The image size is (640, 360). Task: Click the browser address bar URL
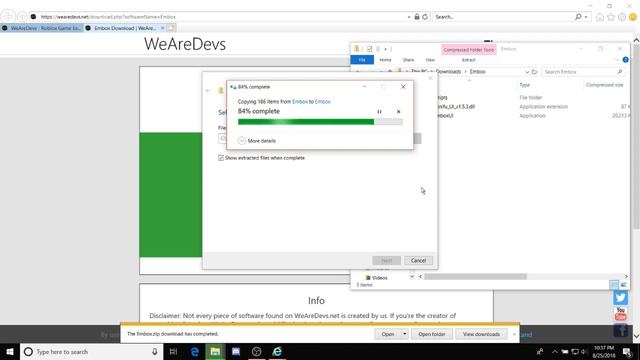point(108,17)
